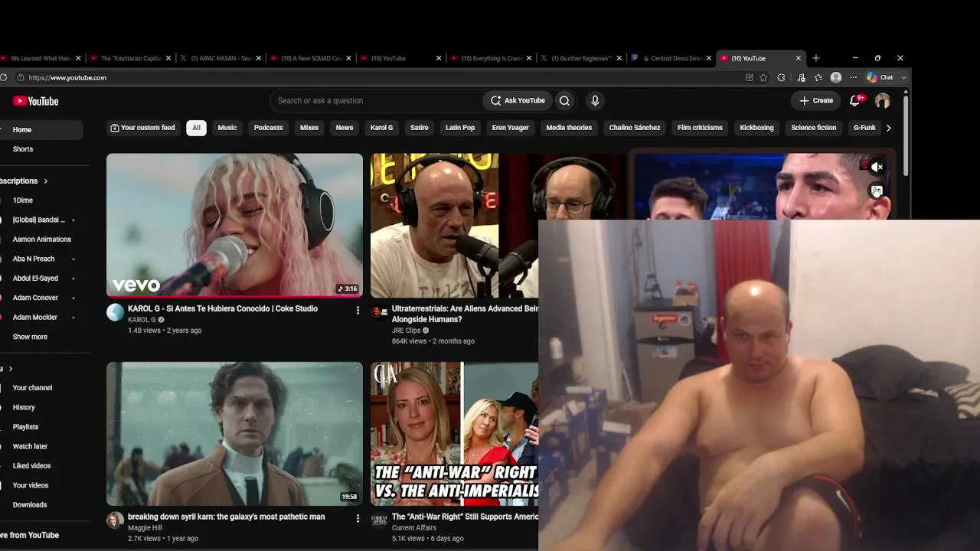Open the KAROL G channel avatar

115,312
